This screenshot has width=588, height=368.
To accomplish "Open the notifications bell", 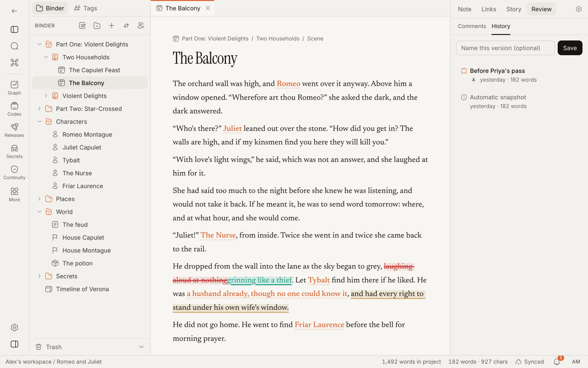I will point(557,362).
